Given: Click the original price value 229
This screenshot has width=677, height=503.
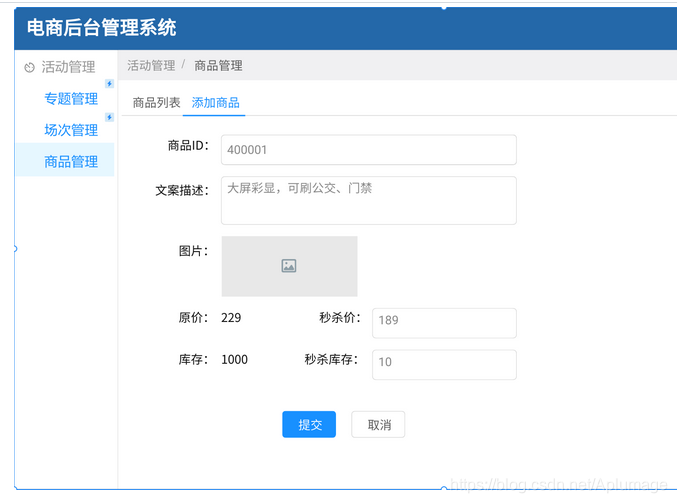Looking at the screenshot, I should tap(231, 318).
